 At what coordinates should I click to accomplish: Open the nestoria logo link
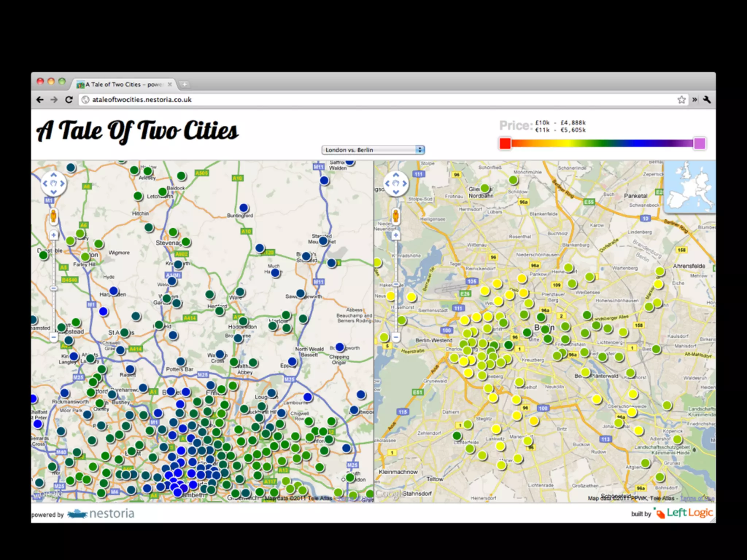click(x=101, y=514)
